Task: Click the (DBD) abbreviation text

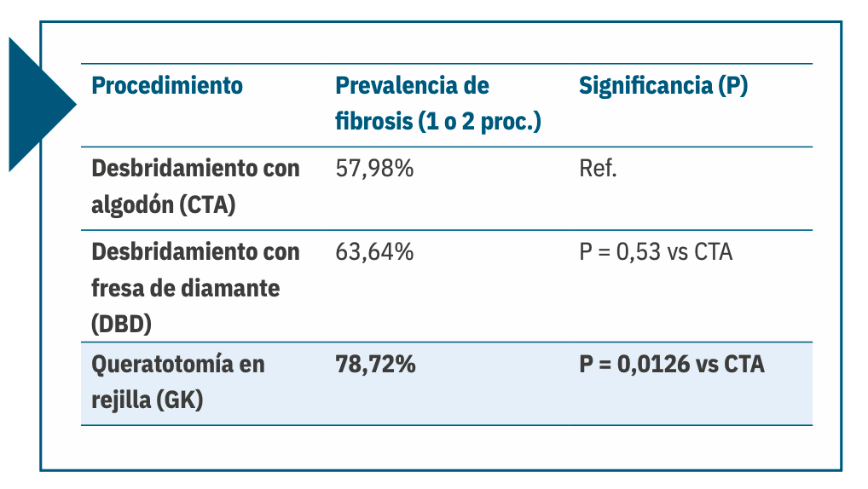Action: (121, 324)
